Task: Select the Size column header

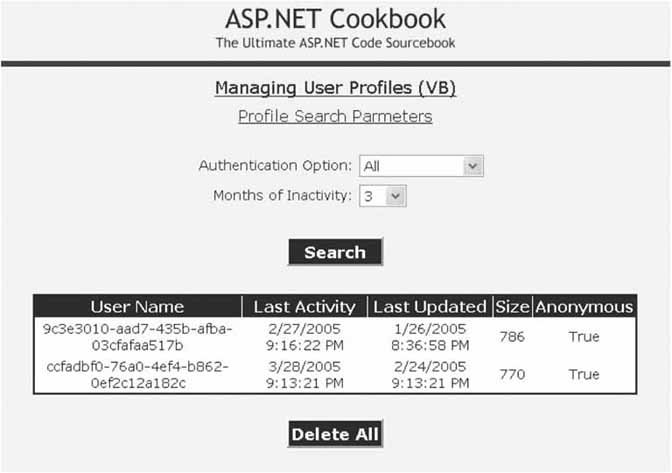Action: [x=511, y=307]
